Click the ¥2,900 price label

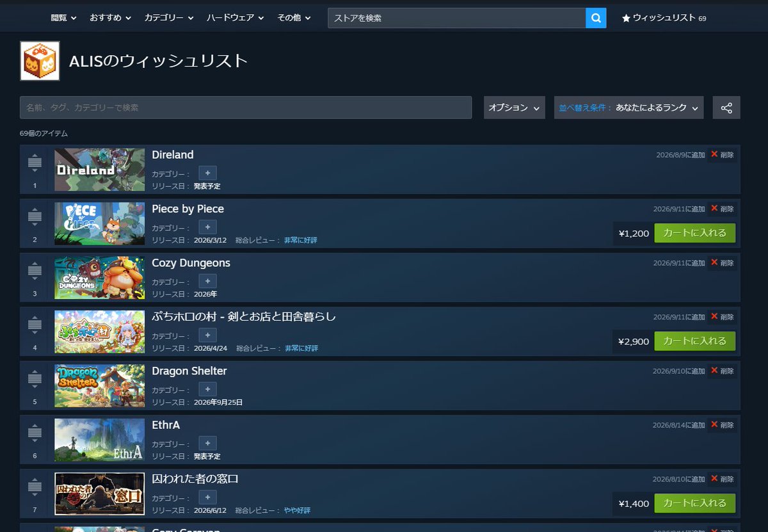click(x=634, y=341)
